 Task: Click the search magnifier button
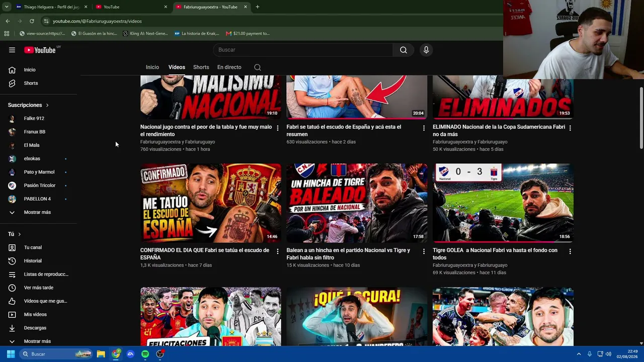click(x=404, y=50)
